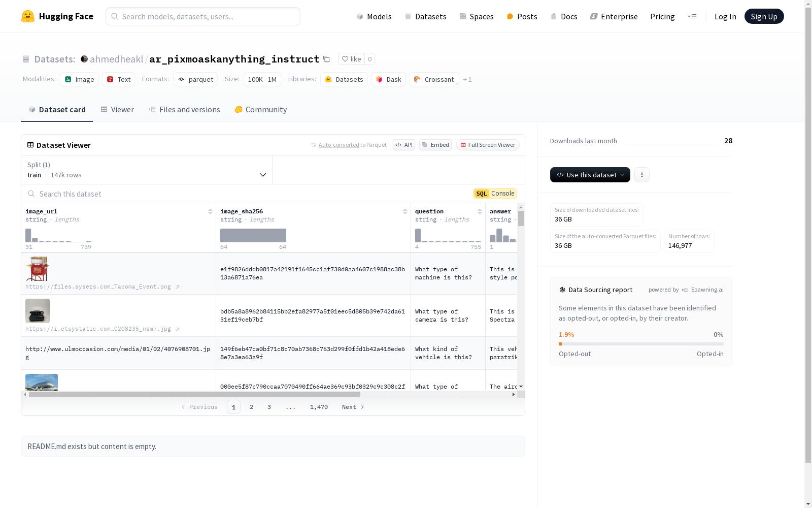This screenshot has height=508, width=812.
Task: Copy dataset name with copy icon
Action: (326, 59)
